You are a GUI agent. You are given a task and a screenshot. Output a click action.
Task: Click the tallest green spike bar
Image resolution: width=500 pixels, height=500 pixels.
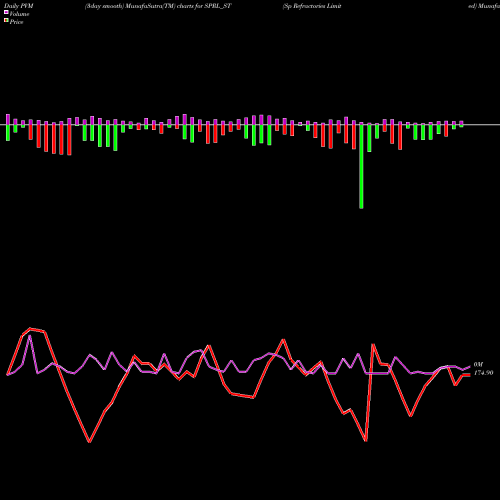click(x=361, y=167)
